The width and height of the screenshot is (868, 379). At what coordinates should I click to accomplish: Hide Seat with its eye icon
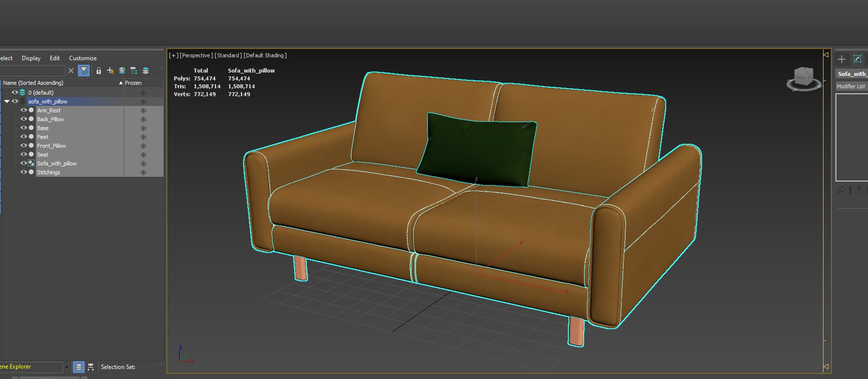coord(24,154)
